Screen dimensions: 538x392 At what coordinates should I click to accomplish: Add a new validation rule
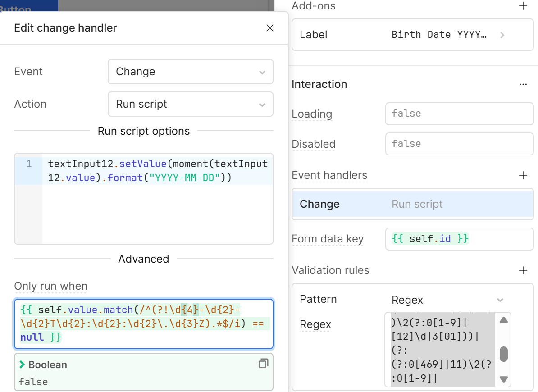coord(523,270)
